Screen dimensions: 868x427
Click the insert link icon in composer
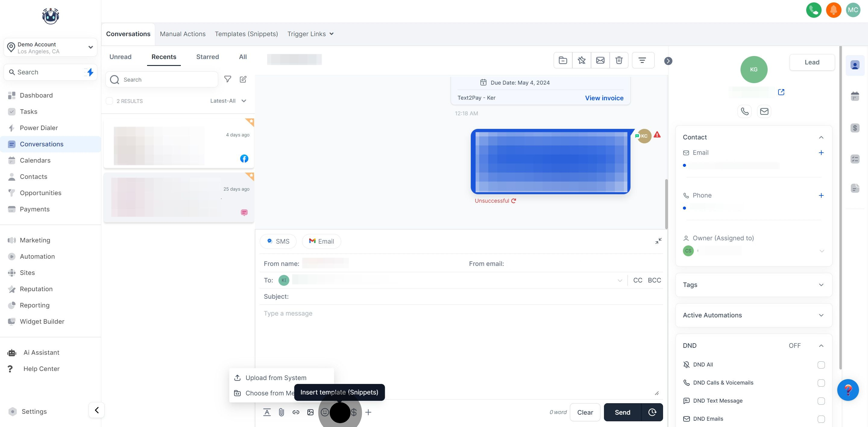tap(296, 412)
